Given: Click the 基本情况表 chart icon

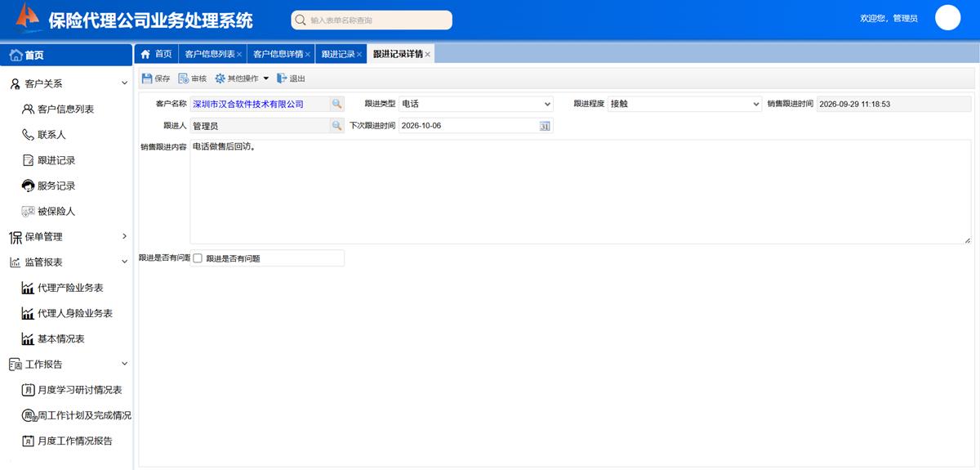Looking at the screenshot, I should click(29, 338).
